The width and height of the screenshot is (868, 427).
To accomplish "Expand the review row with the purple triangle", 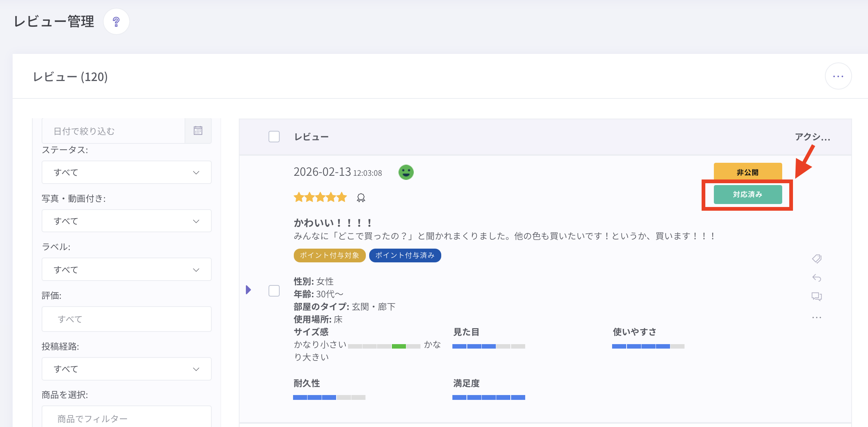I will [248, 290].
